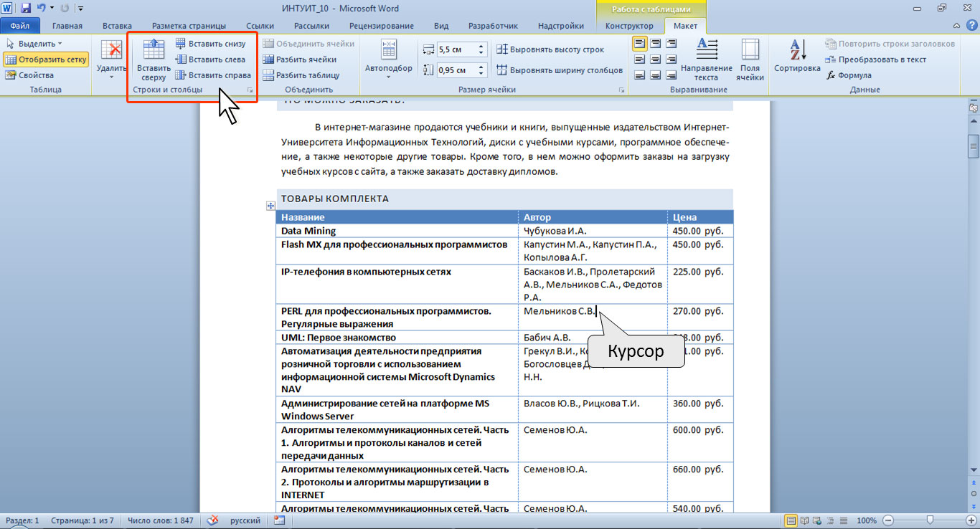Select align bottom left cell alignment
This screenshot has width=980, height=529.
tap(639, 75)
